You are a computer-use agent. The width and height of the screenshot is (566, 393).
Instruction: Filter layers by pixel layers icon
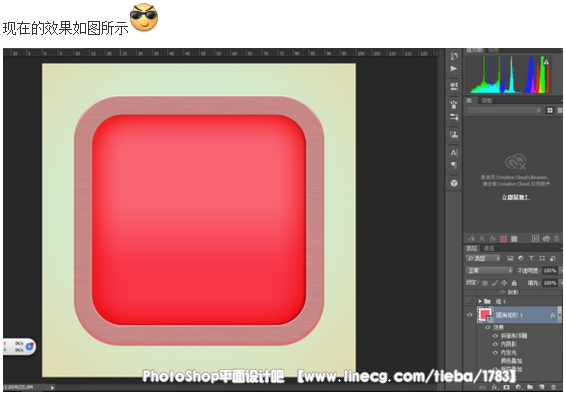tap(510, 258)
